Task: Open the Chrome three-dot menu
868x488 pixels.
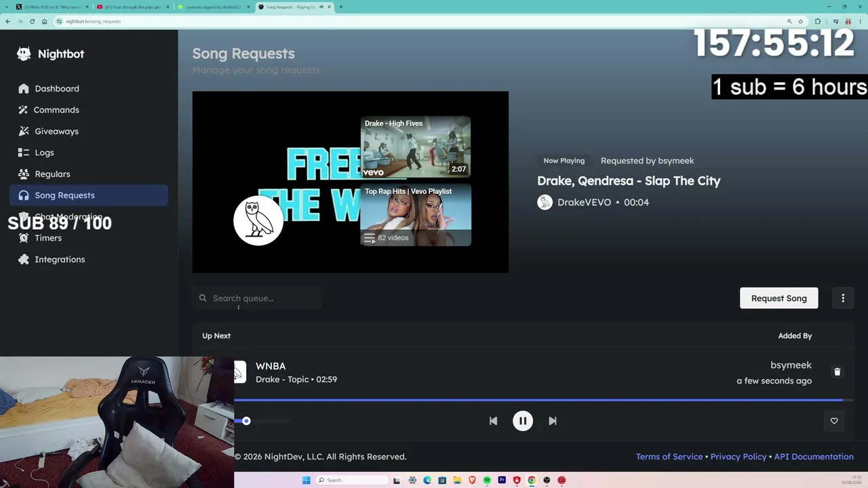Action: click(860, 21)
